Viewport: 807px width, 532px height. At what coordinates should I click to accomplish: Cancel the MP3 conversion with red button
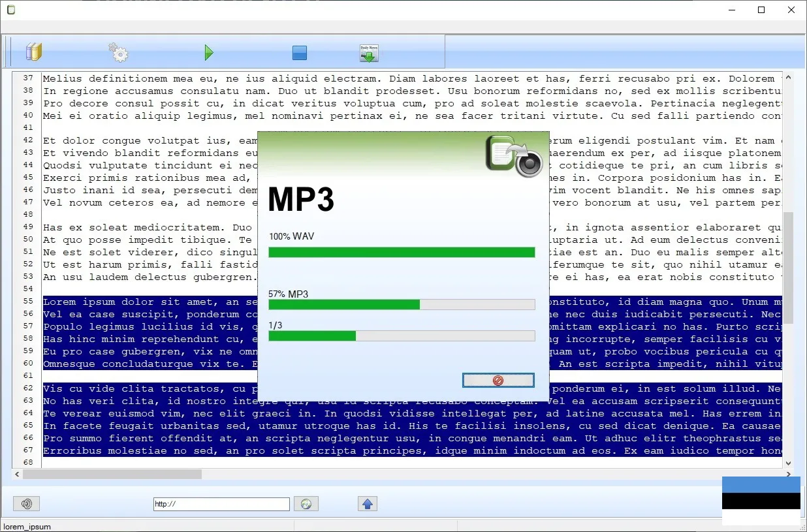[x=498, y=381]
